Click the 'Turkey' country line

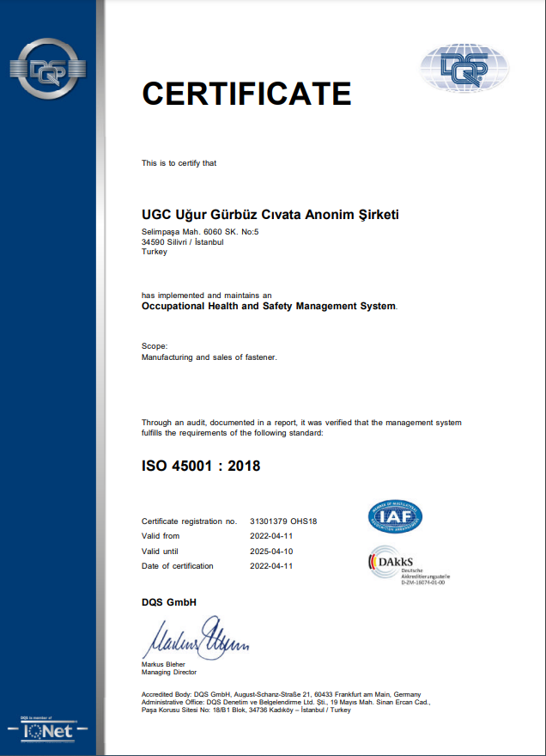[155, 252]
